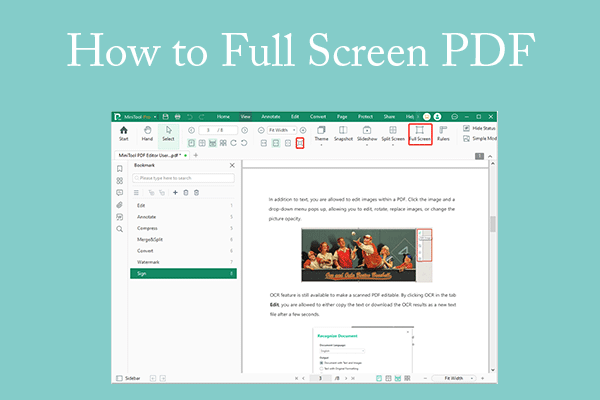Open the Home menu tab

[x=223, y=116]
